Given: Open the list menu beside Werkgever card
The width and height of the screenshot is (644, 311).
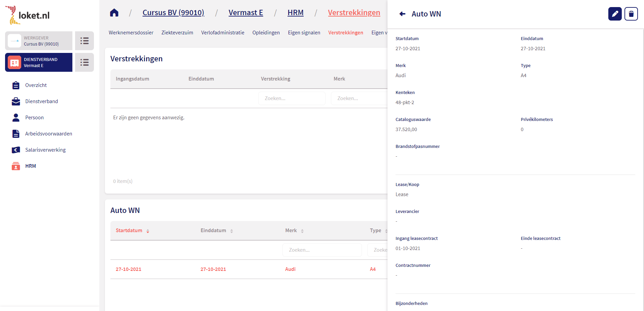Looking at the screenshot, I should pos(84,41).
